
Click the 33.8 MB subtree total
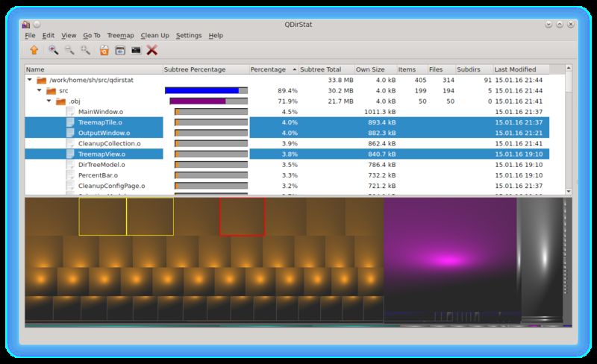click(x=341, y=80)
